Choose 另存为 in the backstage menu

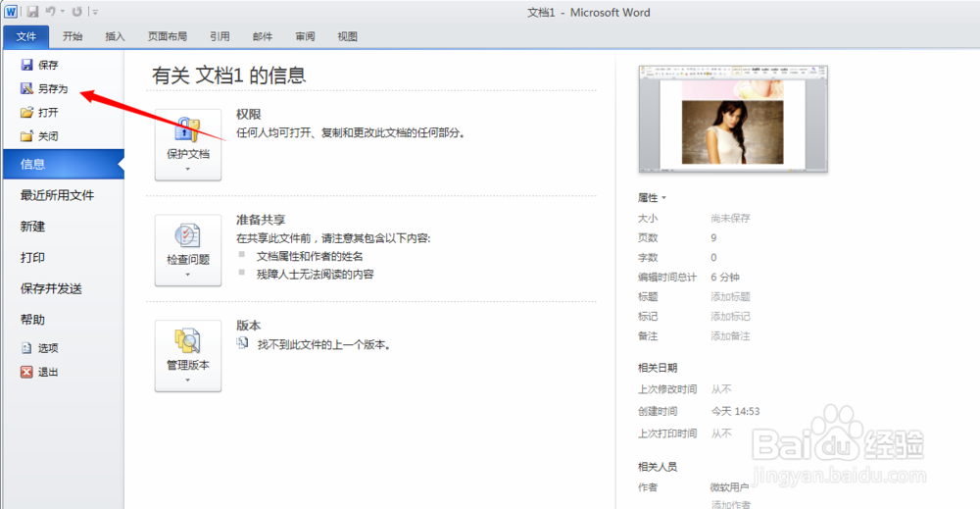pos(44,88)
